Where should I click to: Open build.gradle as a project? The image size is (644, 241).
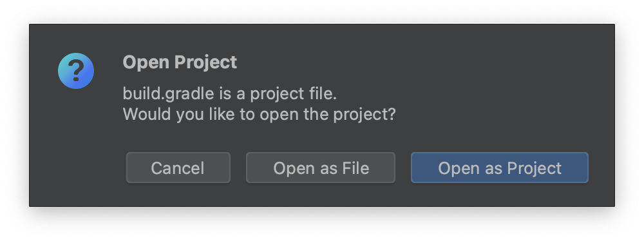click(x=500, y=168)
